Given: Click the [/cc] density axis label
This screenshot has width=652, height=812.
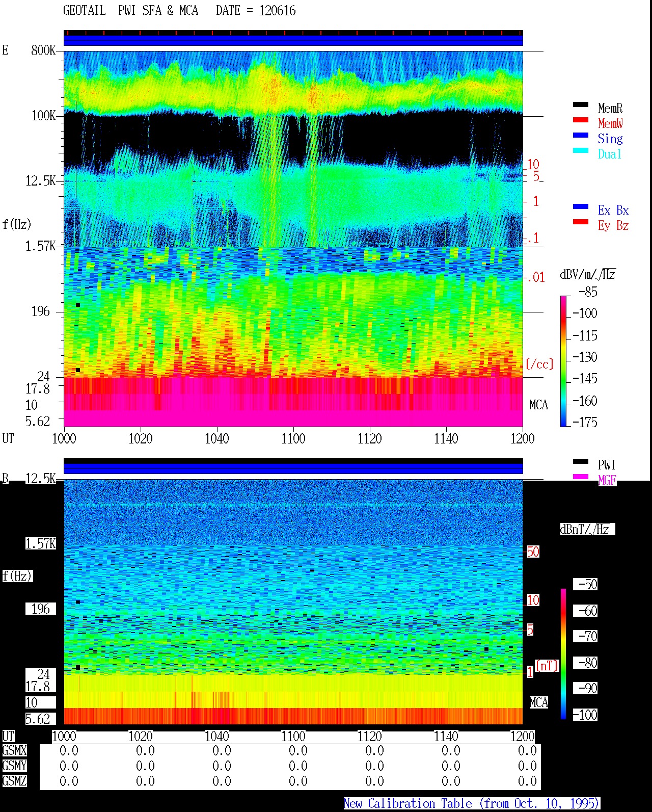Looking at the screenshot, I should point(539,364).
